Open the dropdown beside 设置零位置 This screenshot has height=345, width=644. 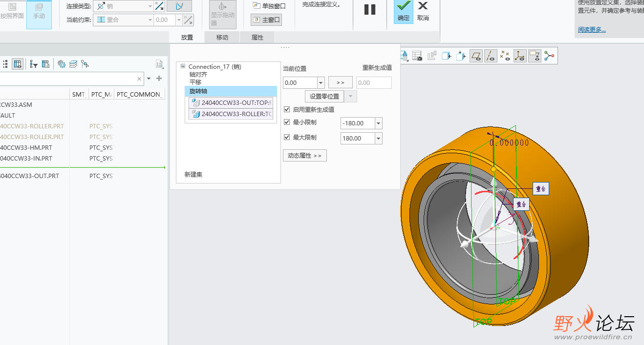coord(350,97)
